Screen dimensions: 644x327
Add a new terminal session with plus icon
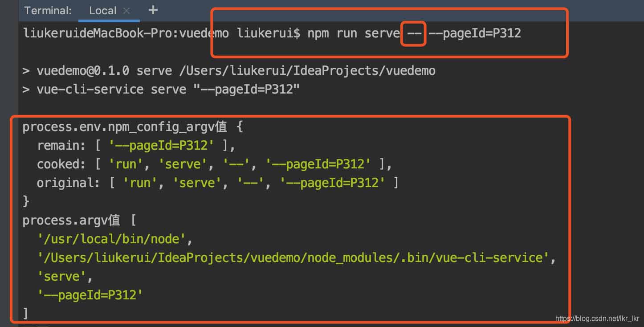point(153,10)
